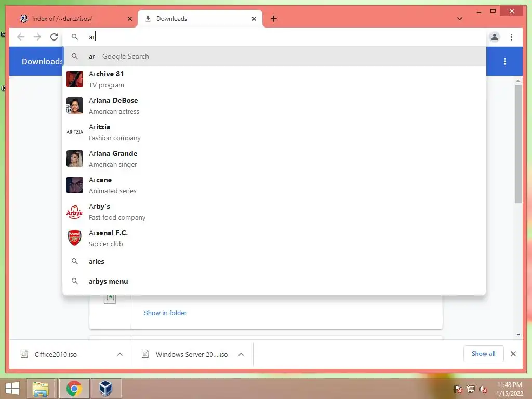Close the Index of /~dartz/isos/ tab

pyautogui.click(x=129, y=19)
